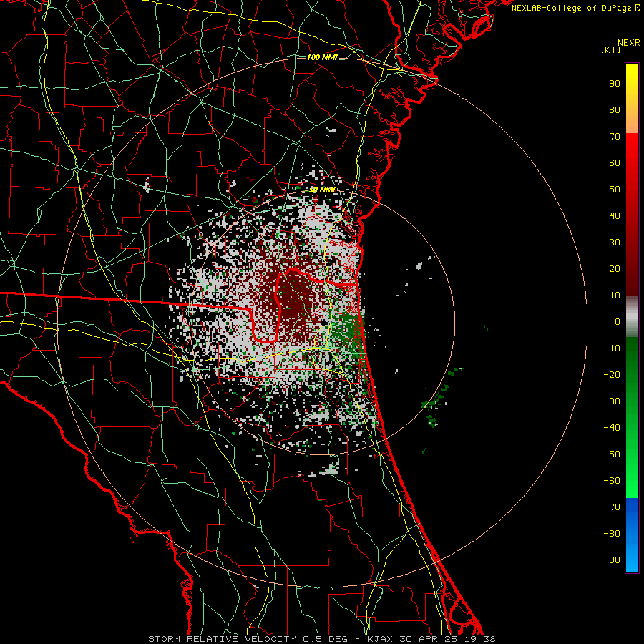This screenshot has width=644, height=644.
Task: Click the 40 tick label on the scale
Action: tap(615, 216)
